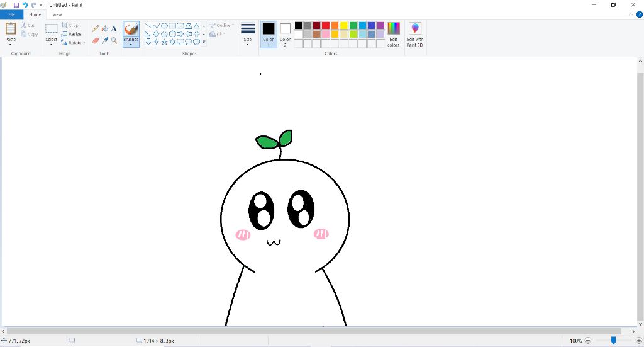Pick the Diamond shape
The height and width of the screenshot is (347, 644).
point(156,34)
